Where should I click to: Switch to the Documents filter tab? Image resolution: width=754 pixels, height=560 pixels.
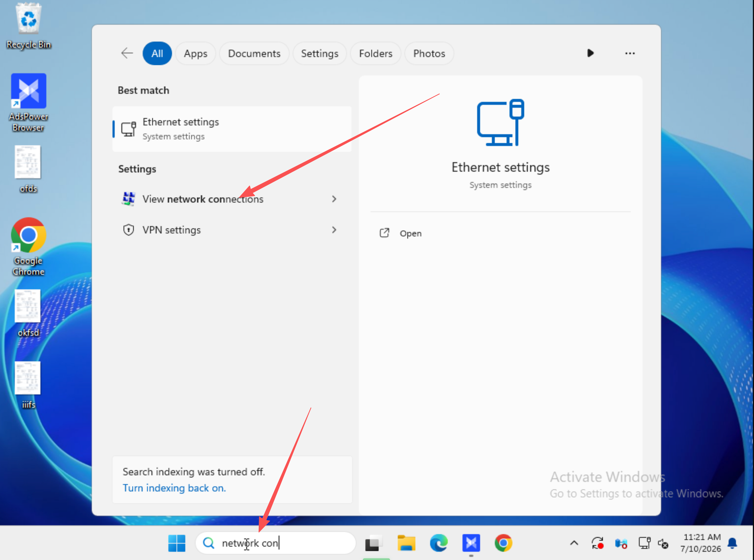coord(254,53)
